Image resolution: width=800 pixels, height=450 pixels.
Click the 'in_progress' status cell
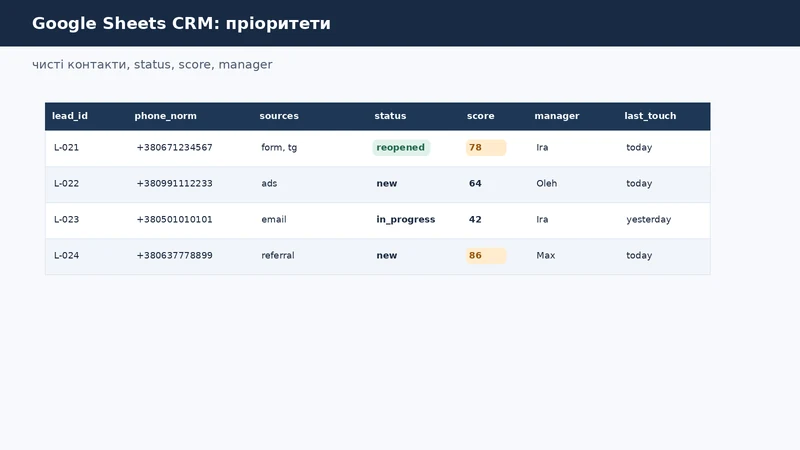pyautogui.click(x=406, y=219)
